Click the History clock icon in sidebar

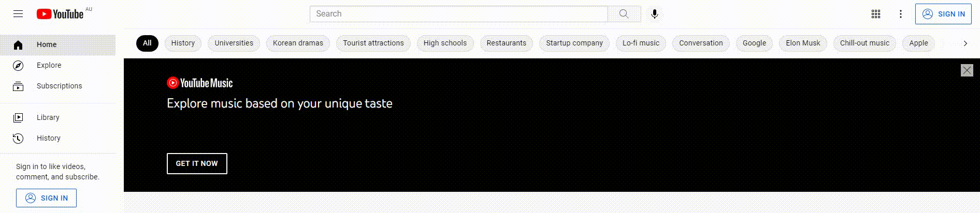(18, 139)
